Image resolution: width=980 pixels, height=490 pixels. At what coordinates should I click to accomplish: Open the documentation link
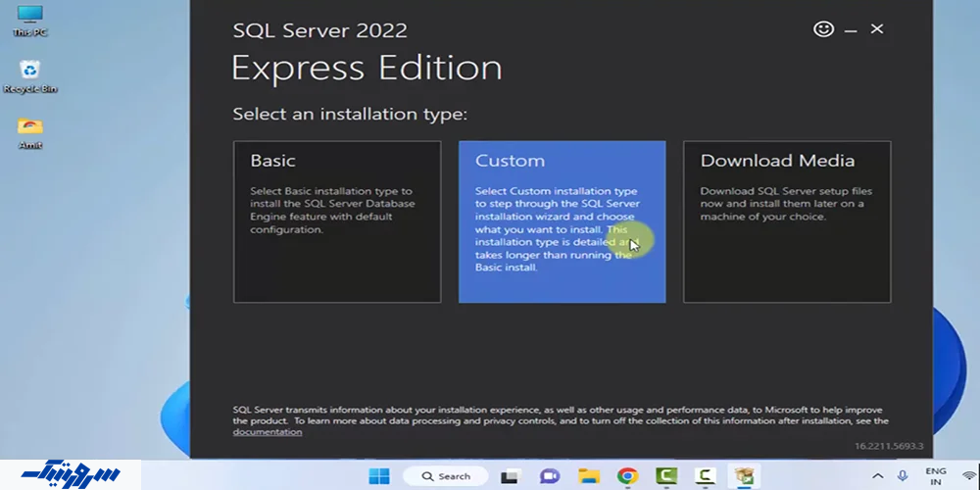point(267,432)
